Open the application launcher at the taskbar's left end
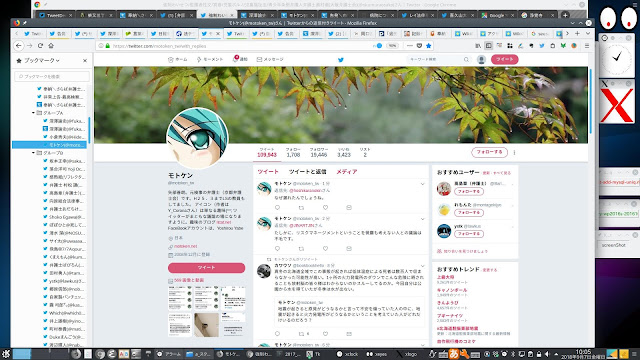The height and width of the screenshot is (360, 640). click(6, 354)
